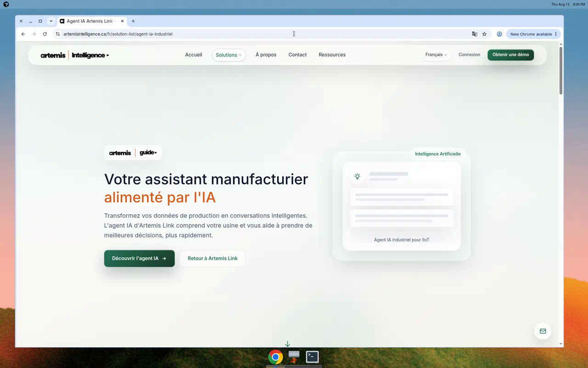Open site information icon beside the URL
The width and height of the screenshot is (588, 368).
tap(57, 34)
